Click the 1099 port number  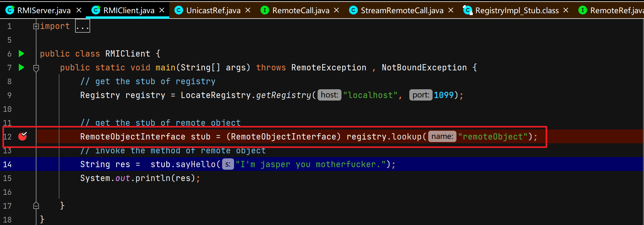444,95
